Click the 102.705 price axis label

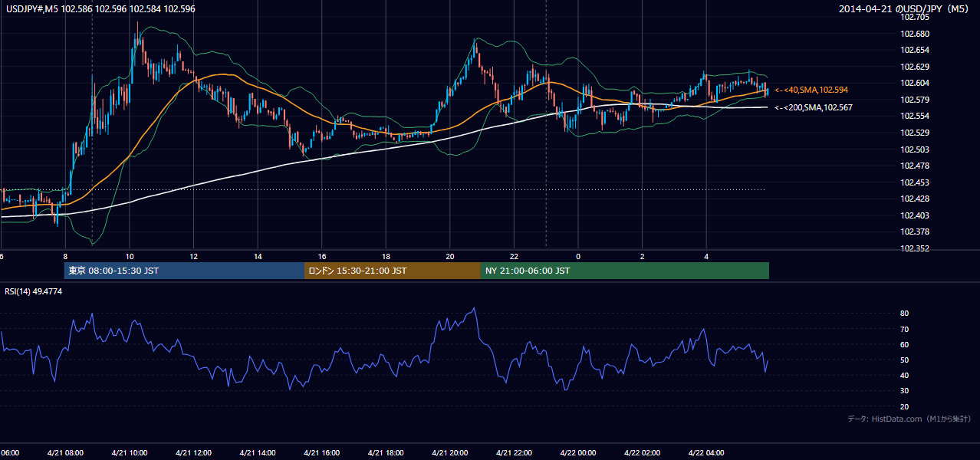[914, 17]
